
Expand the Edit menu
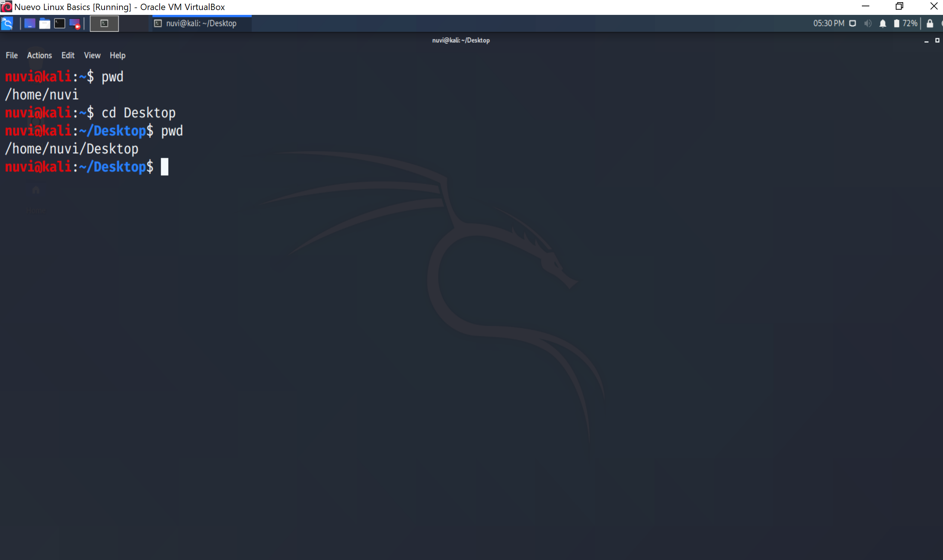coord(68,55)
